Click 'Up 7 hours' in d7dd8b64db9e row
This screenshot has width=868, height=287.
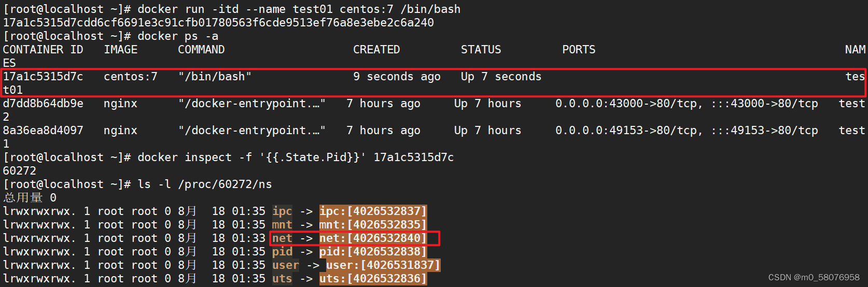[487, 104]
